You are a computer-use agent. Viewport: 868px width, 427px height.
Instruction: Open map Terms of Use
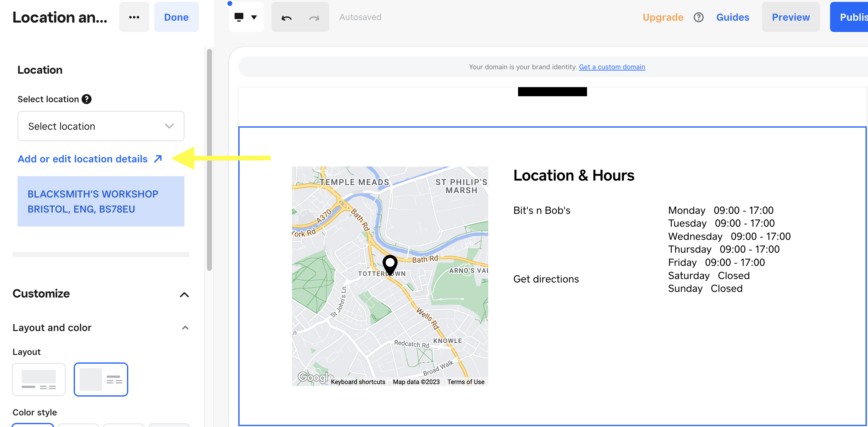coord(466,382)
